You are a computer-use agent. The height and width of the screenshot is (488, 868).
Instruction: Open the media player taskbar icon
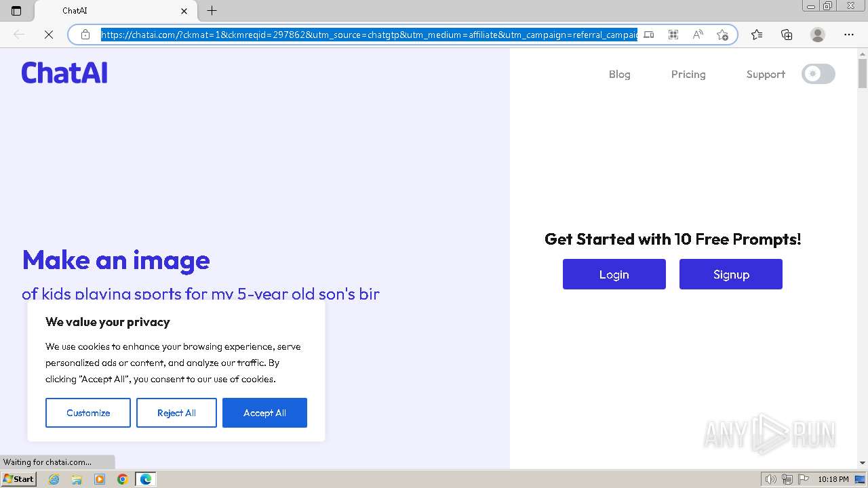pyautogui.click(x=100, y=479)
